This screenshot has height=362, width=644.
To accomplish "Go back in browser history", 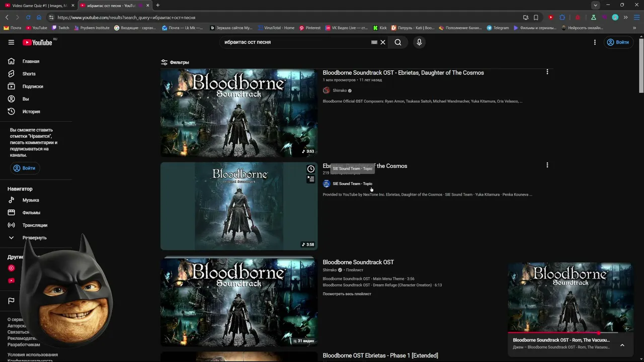I will (7, 18).
